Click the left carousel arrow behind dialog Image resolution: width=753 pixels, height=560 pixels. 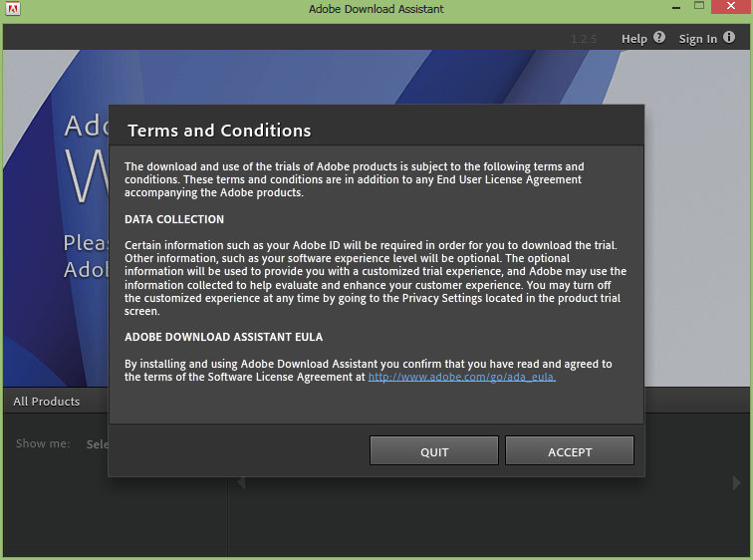tap(242, 482)
